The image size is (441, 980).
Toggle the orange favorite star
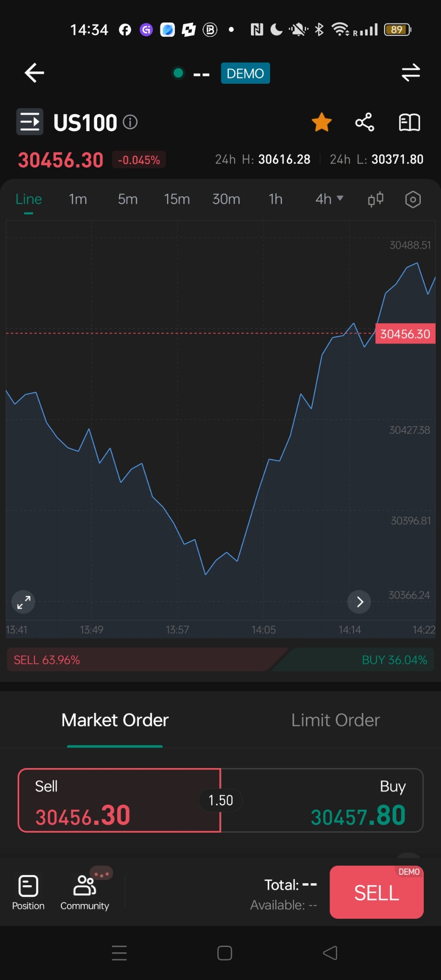click(x=322, y=122)
